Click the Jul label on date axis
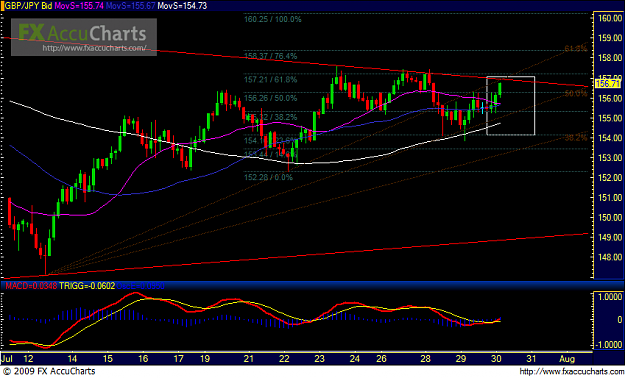Viewport: 625px width, 378px height. tap(8, 359)
